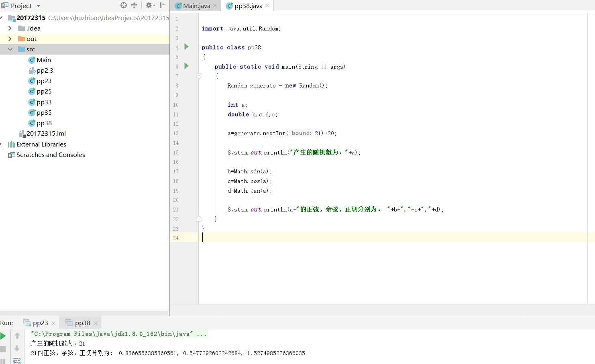
Task: Expand External Libraries node
Action: click(x=2, y=144)
